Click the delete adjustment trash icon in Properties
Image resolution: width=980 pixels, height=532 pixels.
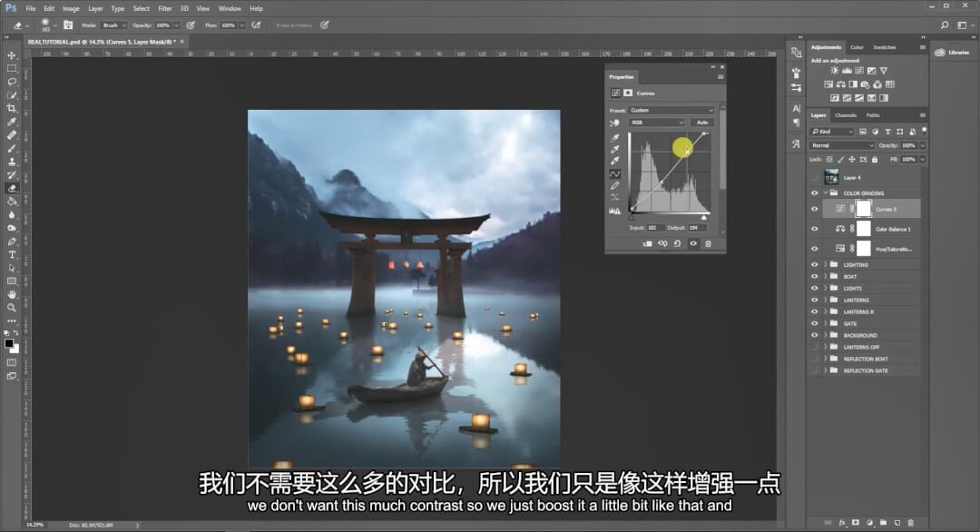coord(708,243)
